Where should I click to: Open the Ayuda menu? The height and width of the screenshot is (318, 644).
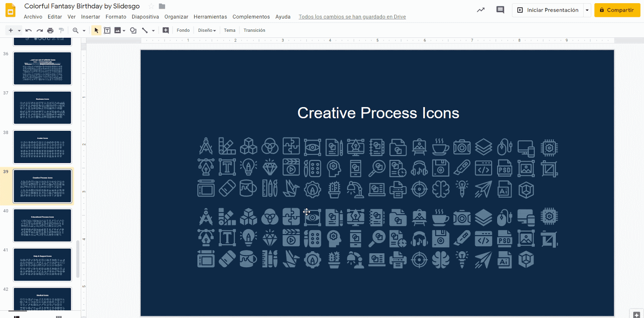point(283,17)
